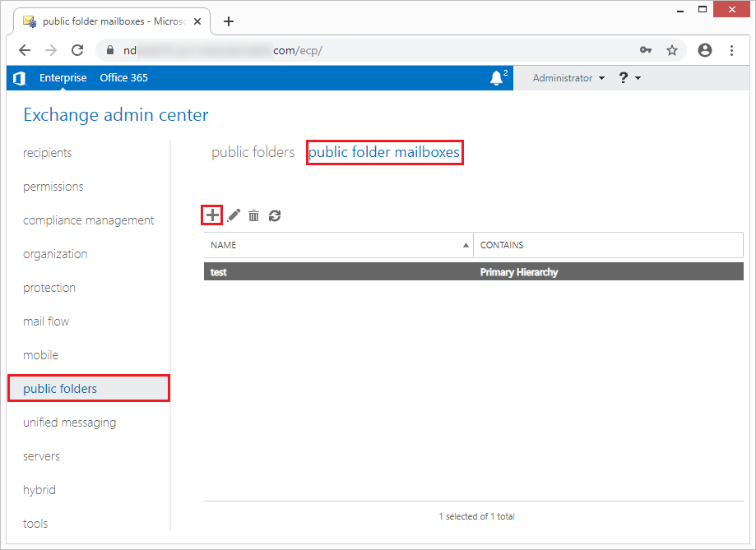
Task: Select the test mailbox row
Action: (x=474, y=272)
